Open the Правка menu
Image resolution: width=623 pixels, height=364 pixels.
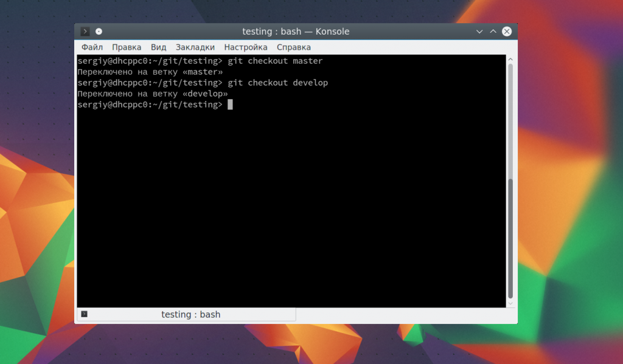tap(127, 47)
